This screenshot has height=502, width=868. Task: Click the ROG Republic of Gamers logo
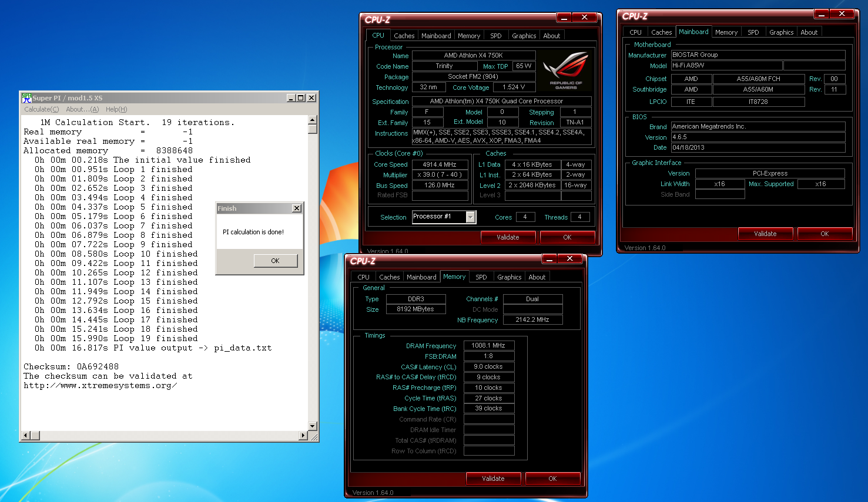[x=566, y=70]
